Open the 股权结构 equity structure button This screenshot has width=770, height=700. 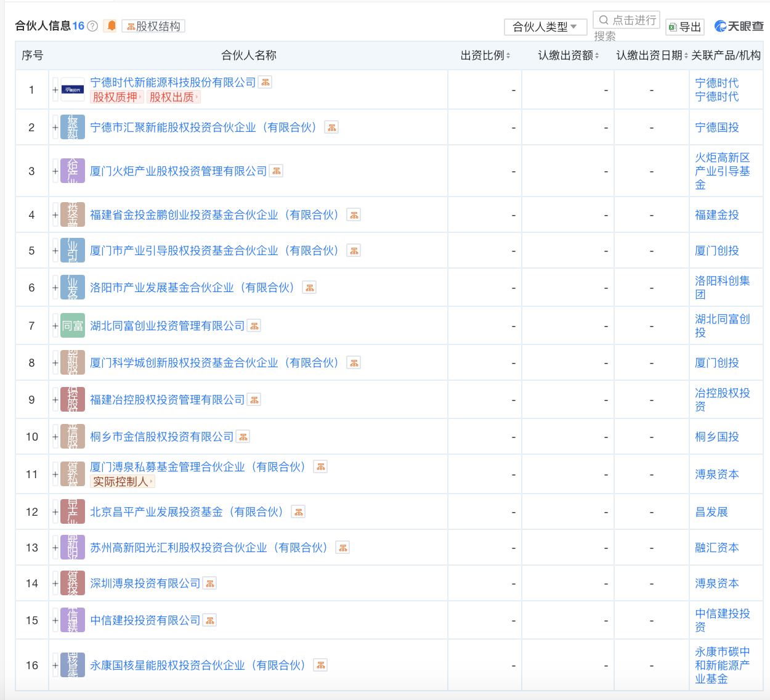153,26
